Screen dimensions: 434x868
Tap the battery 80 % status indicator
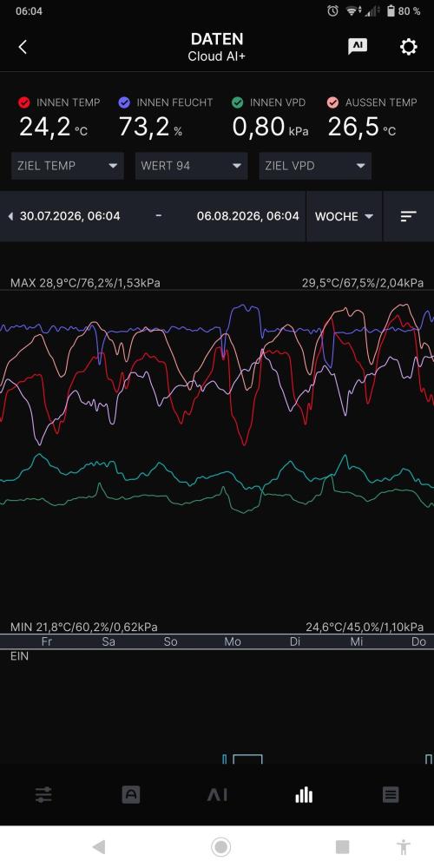pos(403,10)
